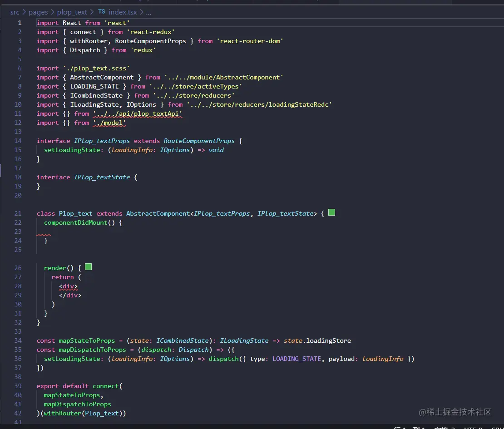Open the 'pages' breadcrumb segment
The image size is (504, 429).
click(x=38, y=12)
